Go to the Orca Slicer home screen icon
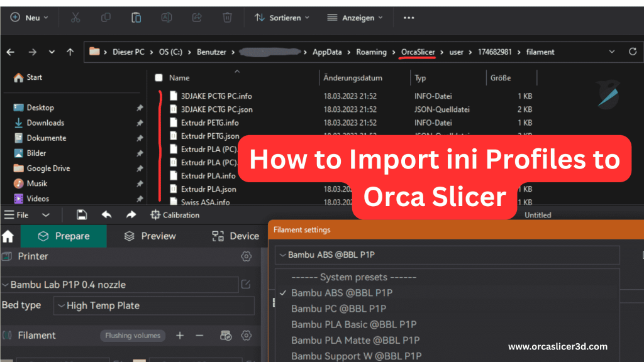This screenshot has height=362, width=644. pyautogui.click(x=8, y=236)
